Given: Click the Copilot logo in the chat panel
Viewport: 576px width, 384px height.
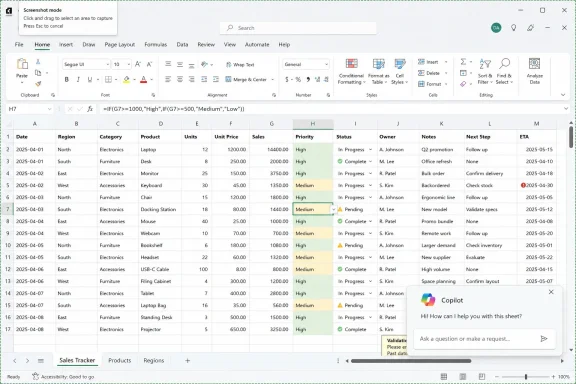Looking at the screenshot, I should [x=428, y=300].
